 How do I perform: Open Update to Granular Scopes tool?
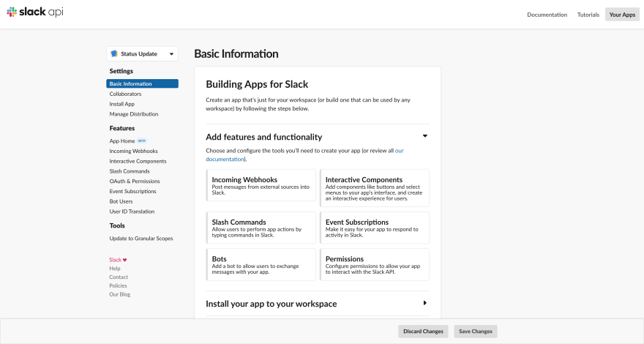pyautogui.click(x=141, y=239)
